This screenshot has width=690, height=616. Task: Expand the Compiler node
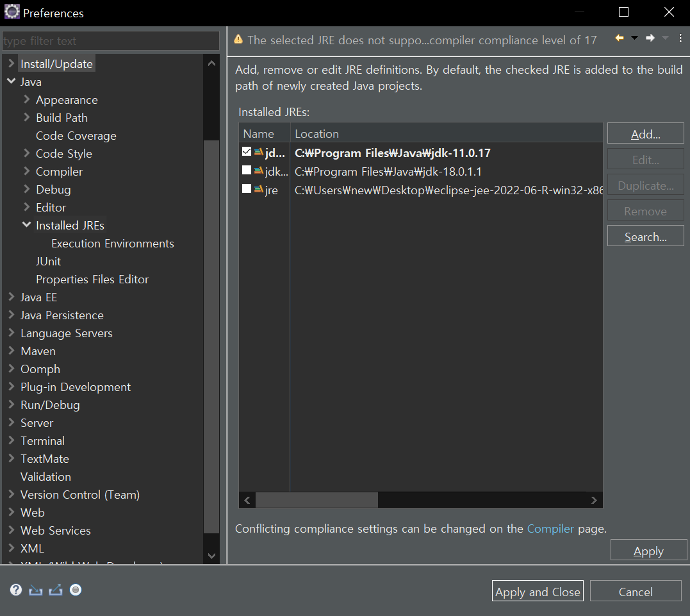coord(27,171)
